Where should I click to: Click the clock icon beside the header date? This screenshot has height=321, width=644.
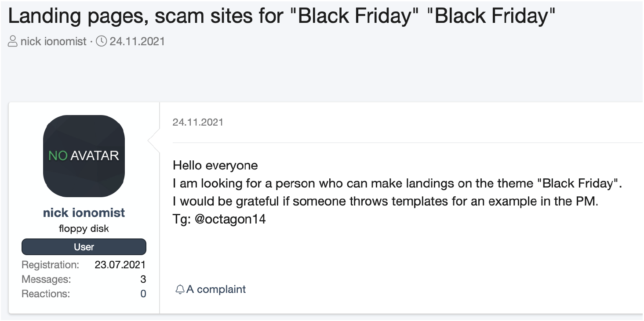(x=101, y=42)
